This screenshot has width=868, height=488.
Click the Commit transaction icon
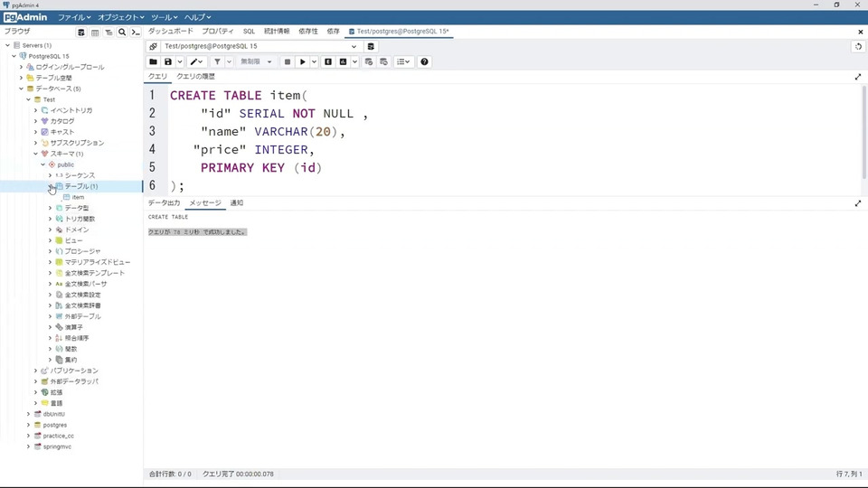point(369,62)
